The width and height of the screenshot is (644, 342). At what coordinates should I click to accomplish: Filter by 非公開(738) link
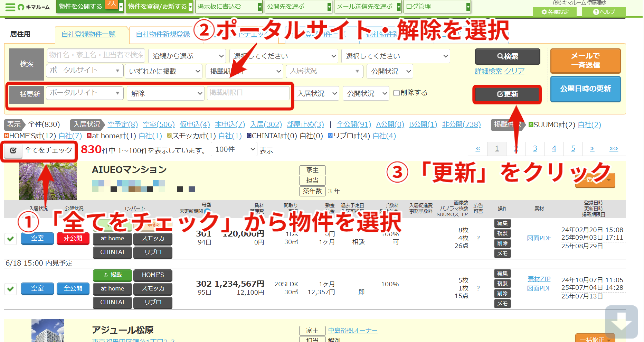pos(461,124)
